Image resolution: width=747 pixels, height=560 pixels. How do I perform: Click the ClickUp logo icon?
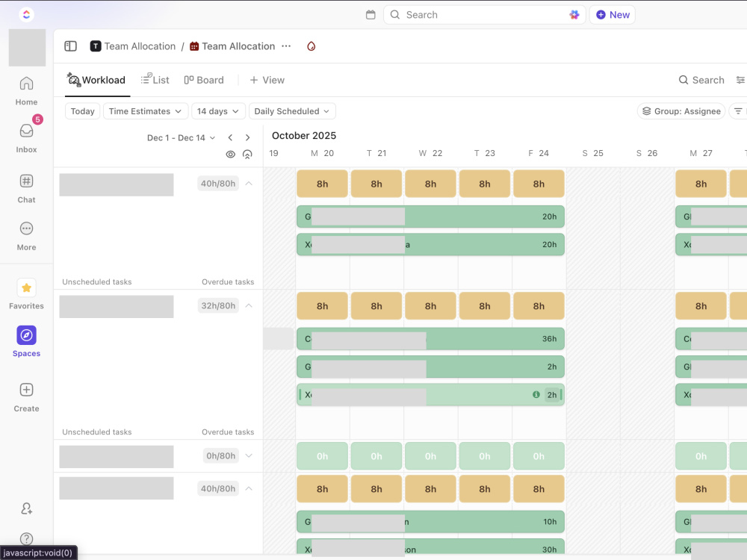click(x=27, y=14)
